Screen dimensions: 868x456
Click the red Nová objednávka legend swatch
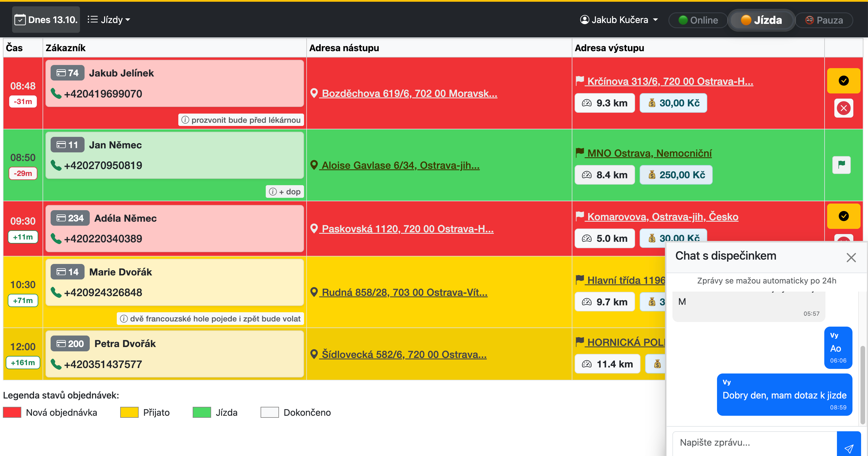pyautogui.click(x=12, y=412)
